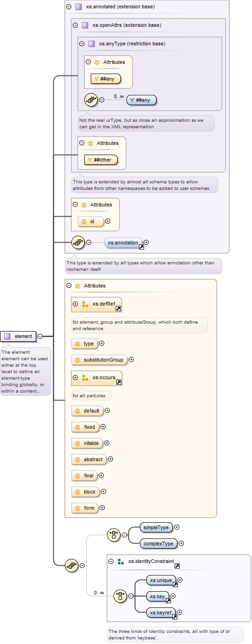Select the ##other wildcard attribute box
The width and height of the screenshot is (252, 644).
(101, 160)
